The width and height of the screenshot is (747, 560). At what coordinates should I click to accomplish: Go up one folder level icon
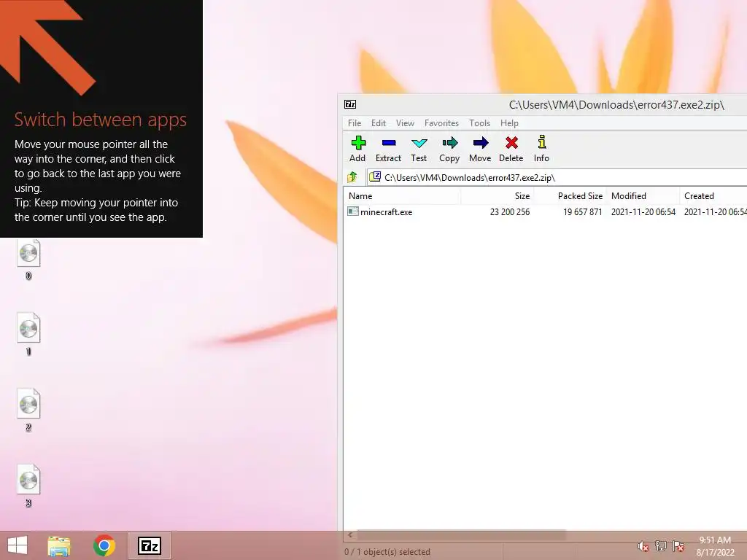[352, 177]
